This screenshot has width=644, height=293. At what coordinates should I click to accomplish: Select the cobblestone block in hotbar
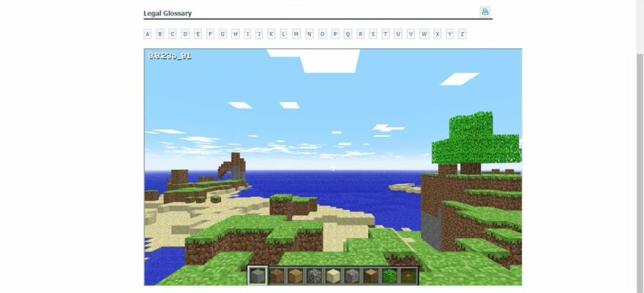(x=315, y=275)
